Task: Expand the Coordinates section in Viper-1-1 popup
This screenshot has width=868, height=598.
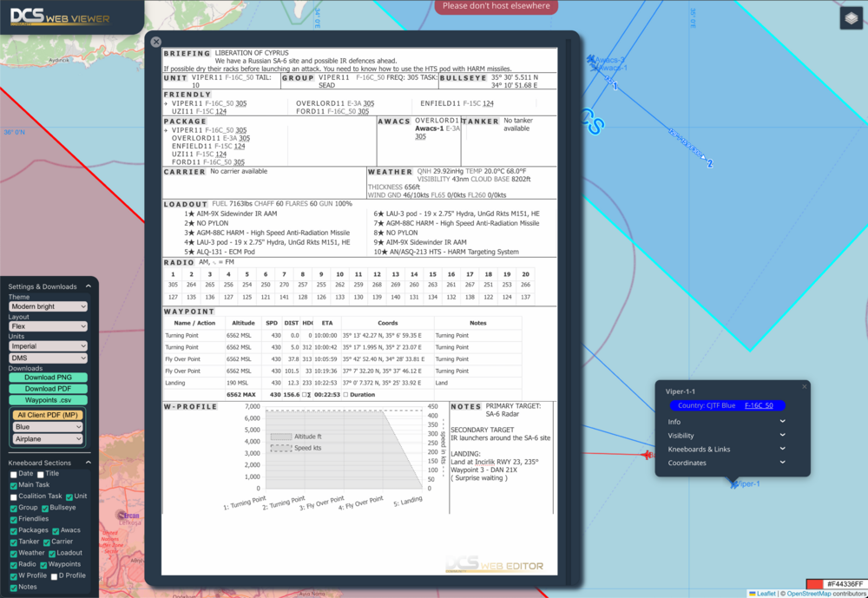Action: 727,463
